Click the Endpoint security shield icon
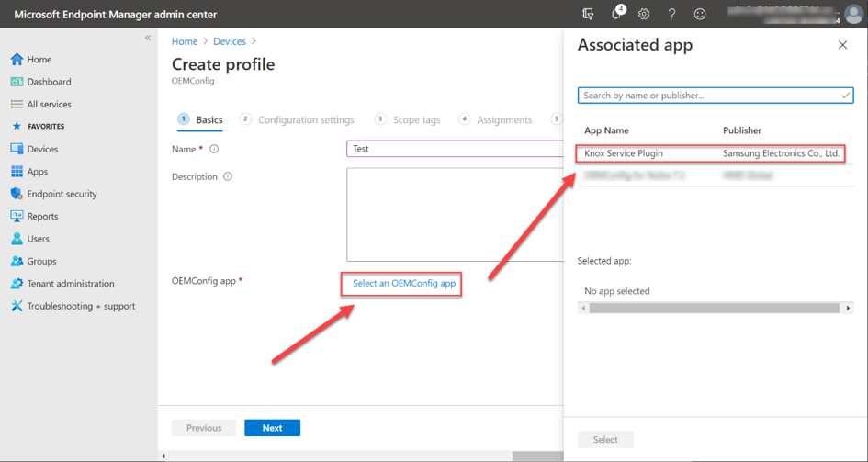 (17, 194)
